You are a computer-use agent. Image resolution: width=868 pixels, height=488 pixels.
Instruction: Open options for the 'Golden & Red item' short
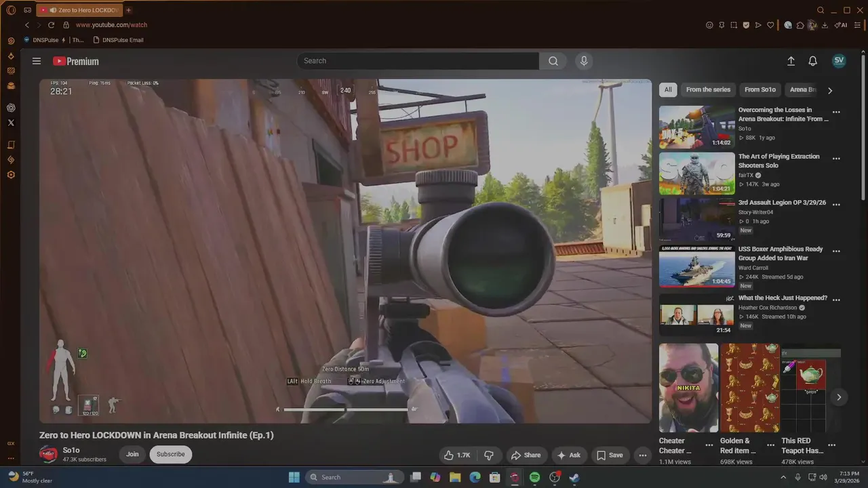tap(770, 445)
